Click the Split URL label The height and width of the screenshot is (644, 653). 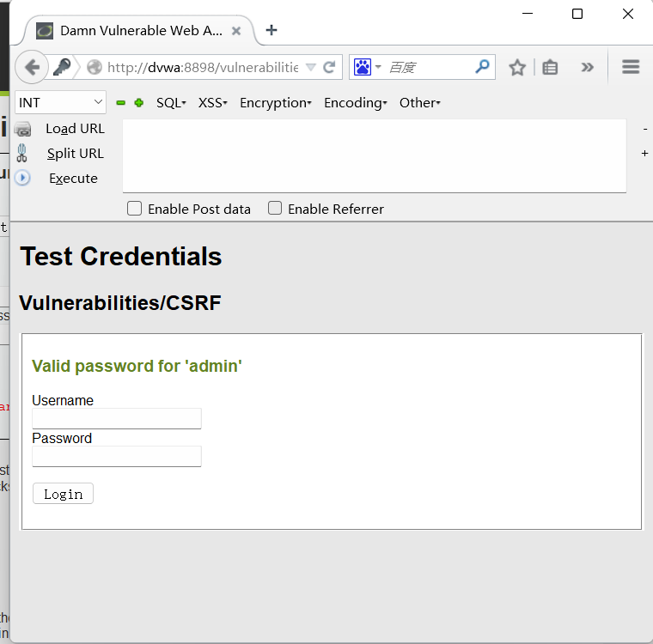pyautogui.click(x=76, y=154)
